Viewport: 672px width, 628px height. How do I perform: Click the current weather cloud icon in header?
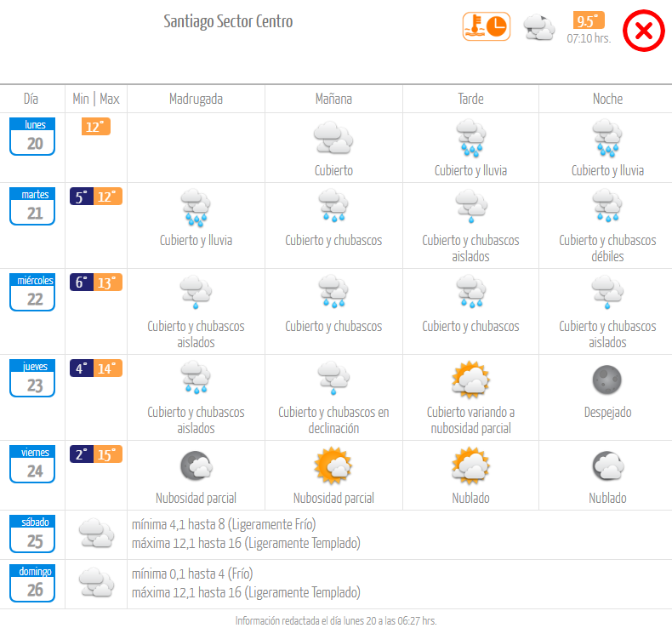[538, 27]
